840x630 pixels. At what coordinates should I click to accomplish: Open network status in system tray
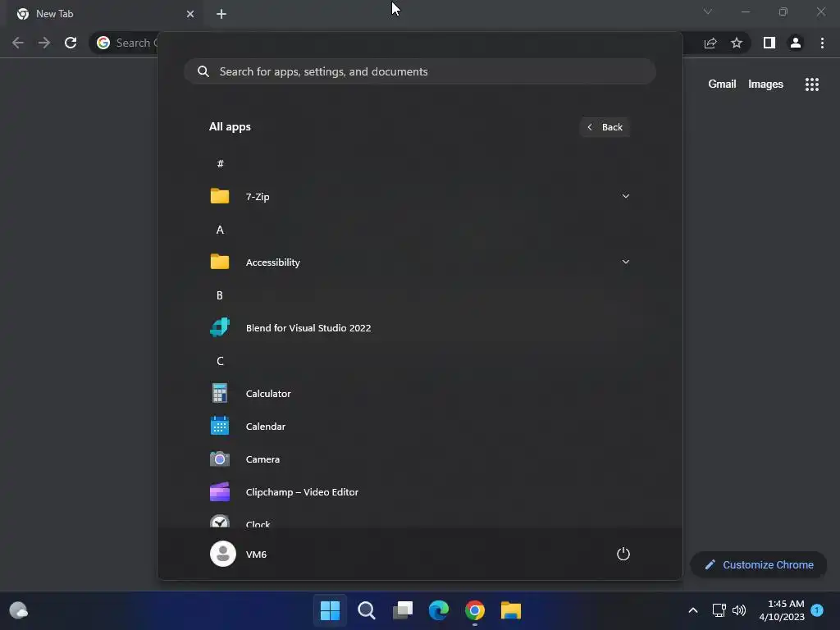point(719,610)
